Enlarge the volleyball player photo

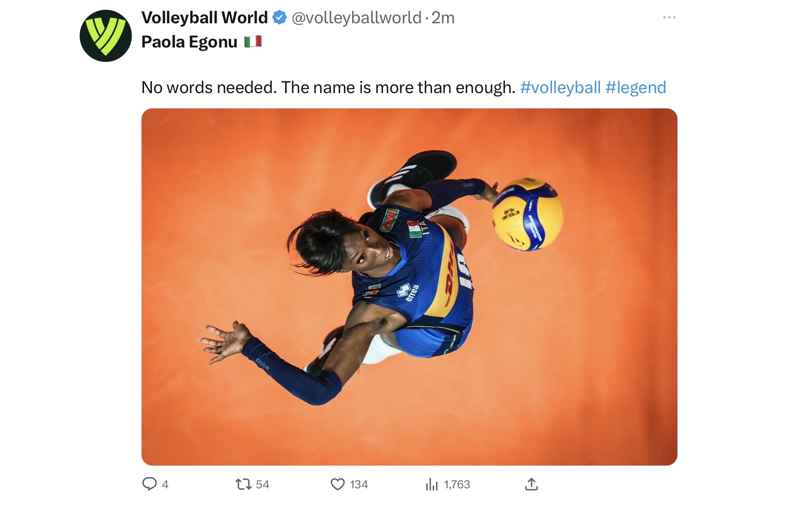tap(409, 287)
